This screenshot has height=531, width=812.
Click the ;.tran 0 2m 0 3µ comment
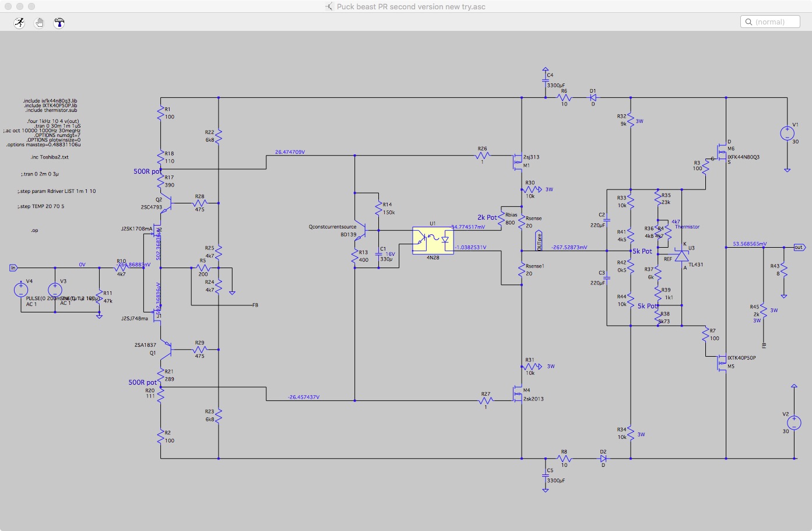pyautogui.click(x=39, y=174)
